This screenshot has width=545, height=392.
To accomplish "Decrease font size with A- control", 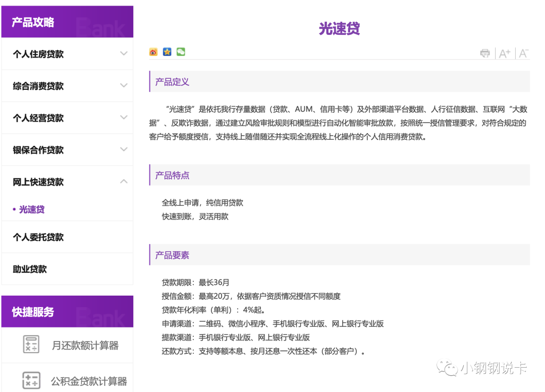I will 523,52.
